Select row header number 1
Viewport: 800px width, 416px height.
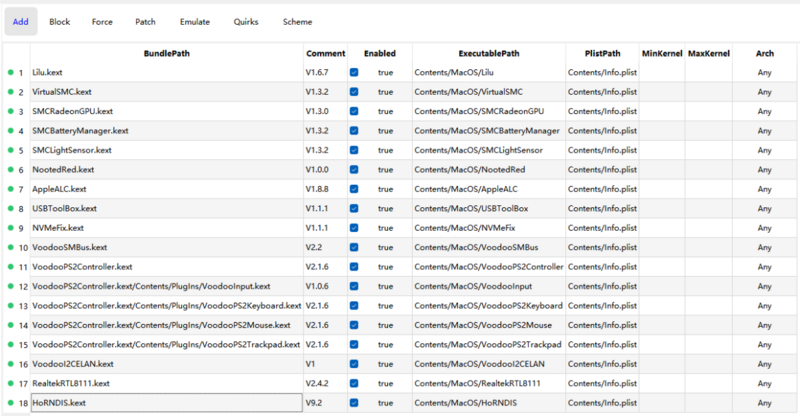16,72
